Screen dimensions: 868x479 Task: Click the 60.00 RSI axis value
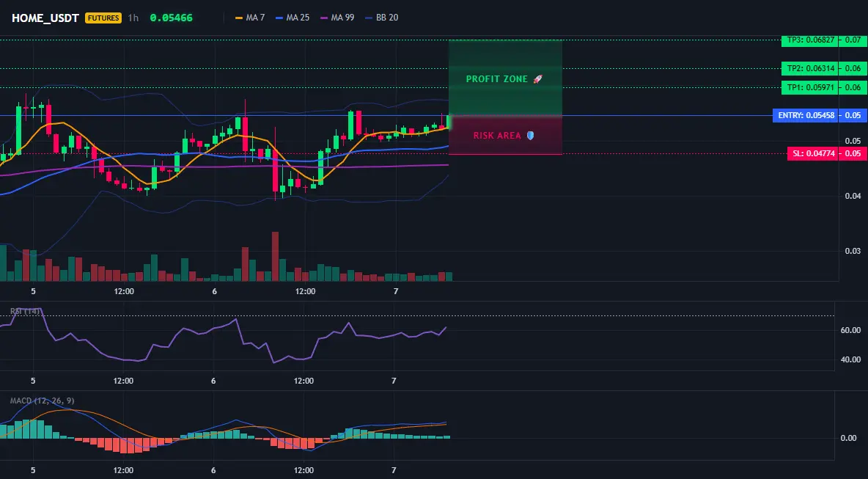(x=850, y=330)
